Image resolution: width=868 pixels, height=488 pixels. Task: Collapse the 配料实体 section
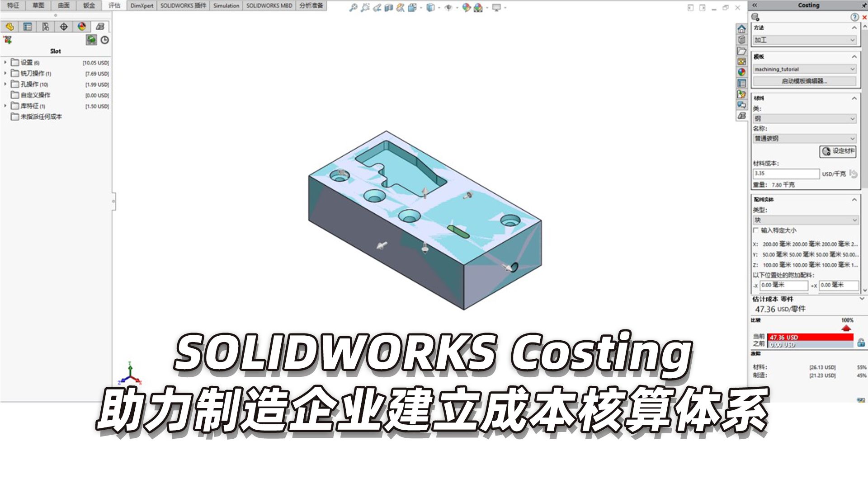854,199
